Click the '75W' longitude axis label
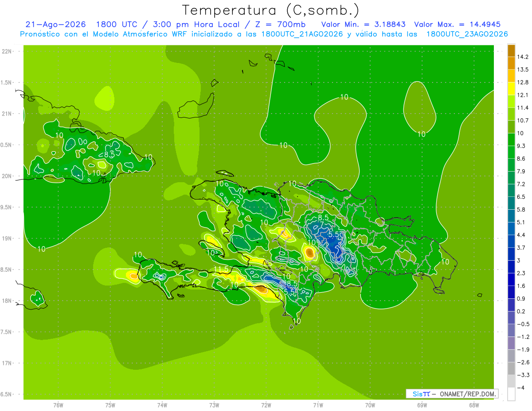 (110, 405)
